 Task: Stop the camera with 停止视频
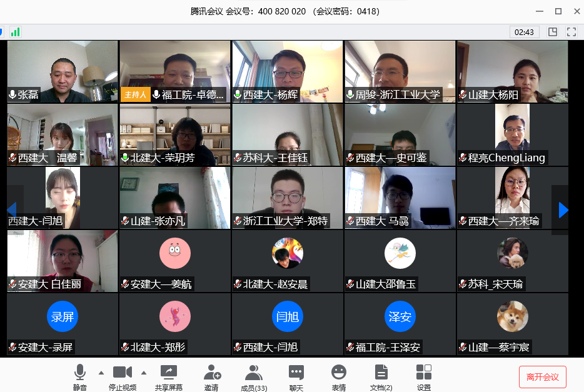pos(122,377)
